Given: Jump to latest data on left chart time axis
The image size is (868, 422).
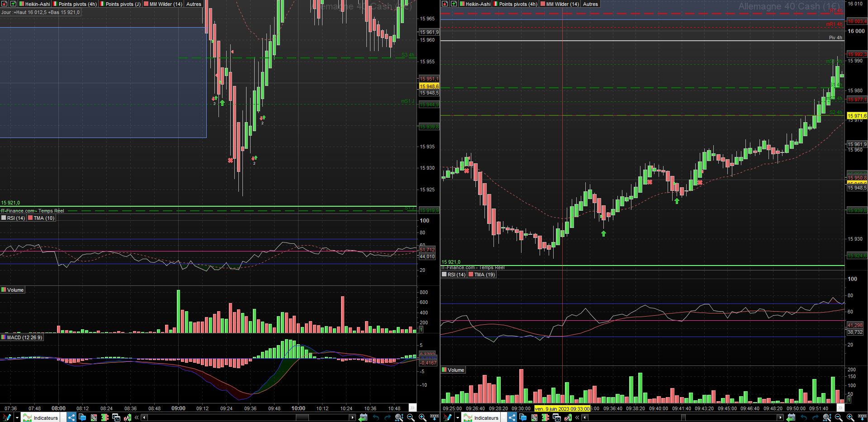Looking at the screenshot, I should point(412,408).
